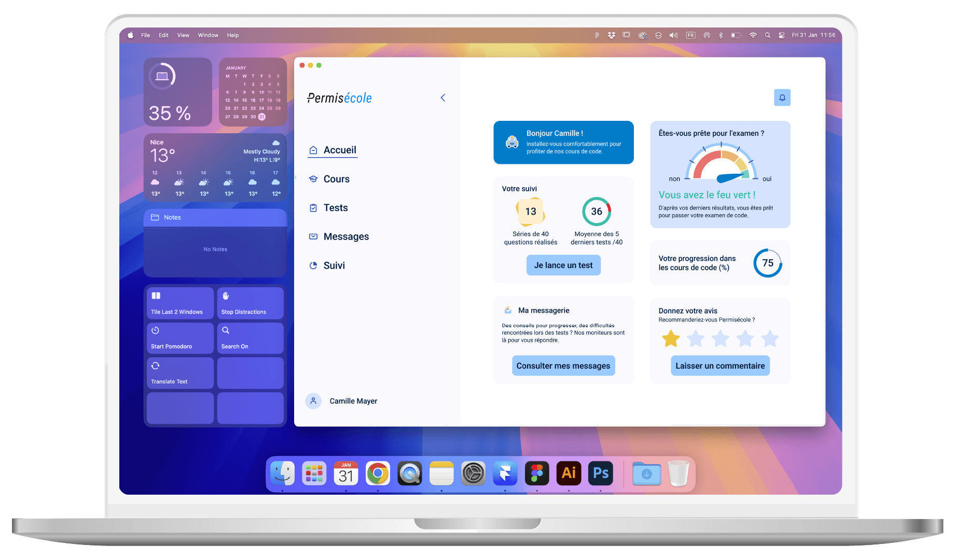Open the Help menu

pyautogui.click(x=233, y=35)
